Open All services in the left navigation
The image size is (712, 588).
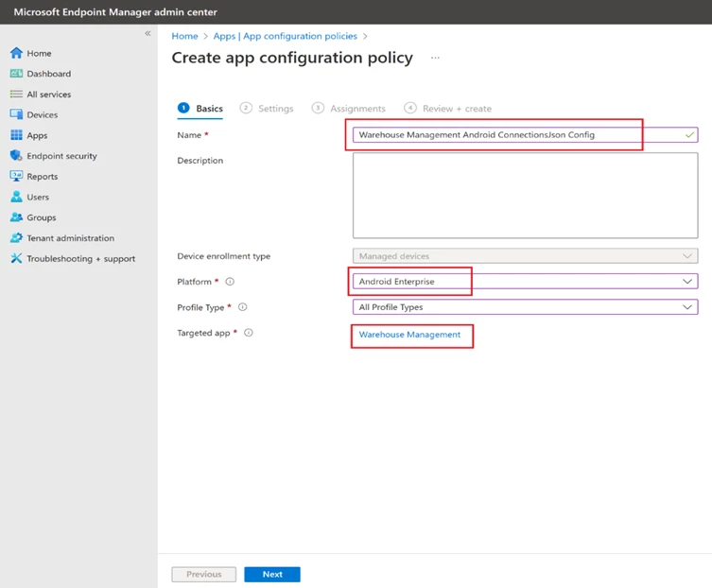pyautogui.click(x=48, y=95)
